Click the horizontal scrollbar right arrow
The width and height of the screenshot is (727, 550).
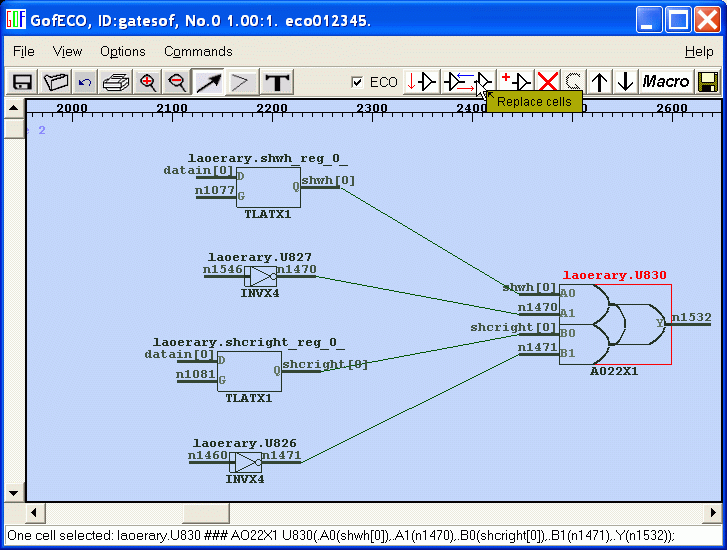(714, 513)
